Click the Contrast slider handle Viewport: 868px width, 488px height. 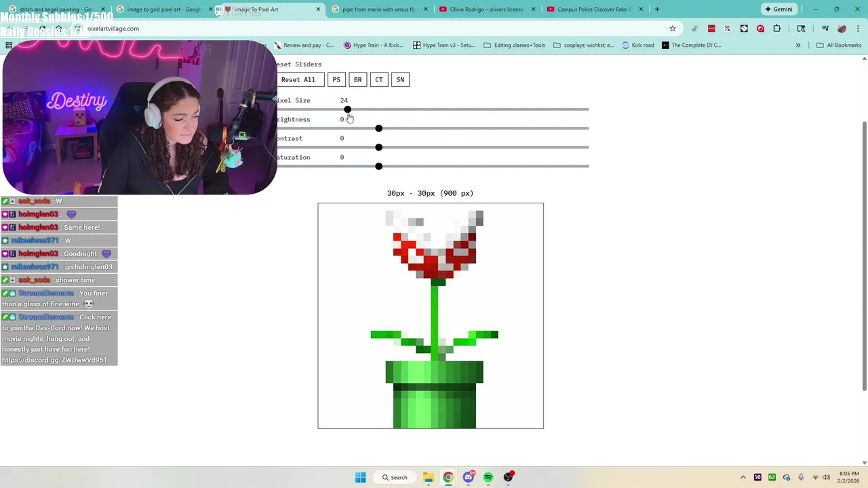(378, 147)
